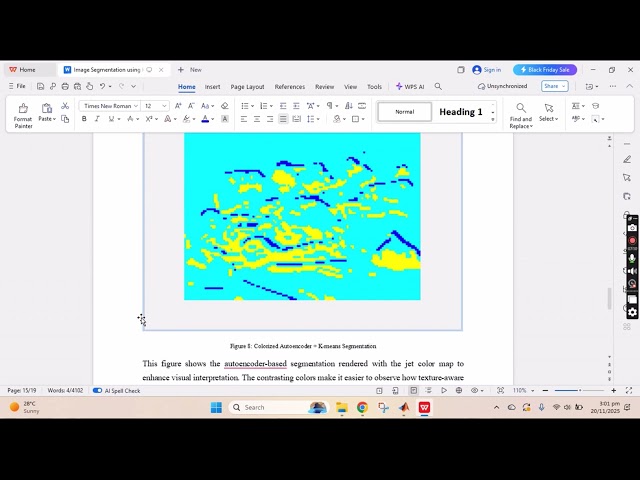Click the search magnifier beside WPS AI

438,86
